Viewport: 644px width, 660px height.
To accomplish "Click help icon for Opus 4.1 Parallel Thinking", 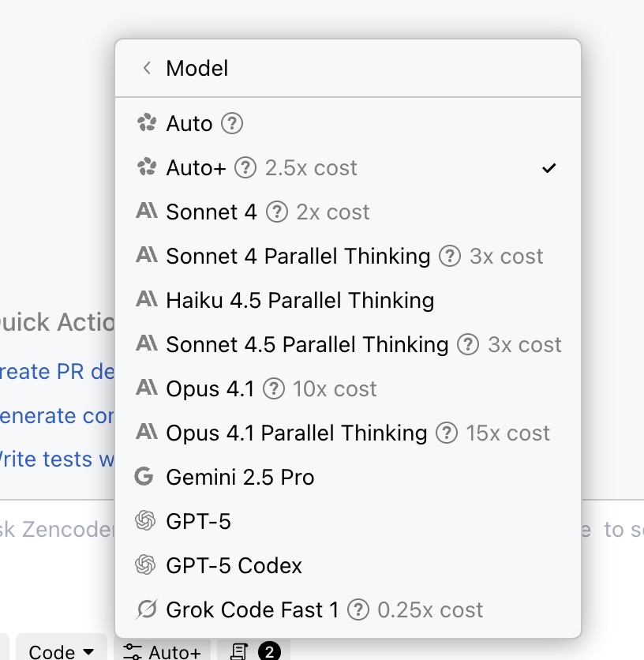I will (x=447, y=433).
